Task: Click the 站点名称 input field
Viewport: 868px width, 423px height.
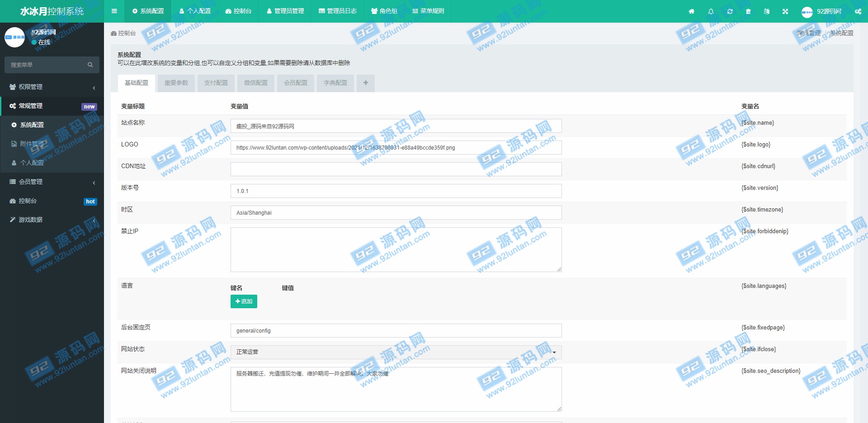Action: [x=396, y=126]
